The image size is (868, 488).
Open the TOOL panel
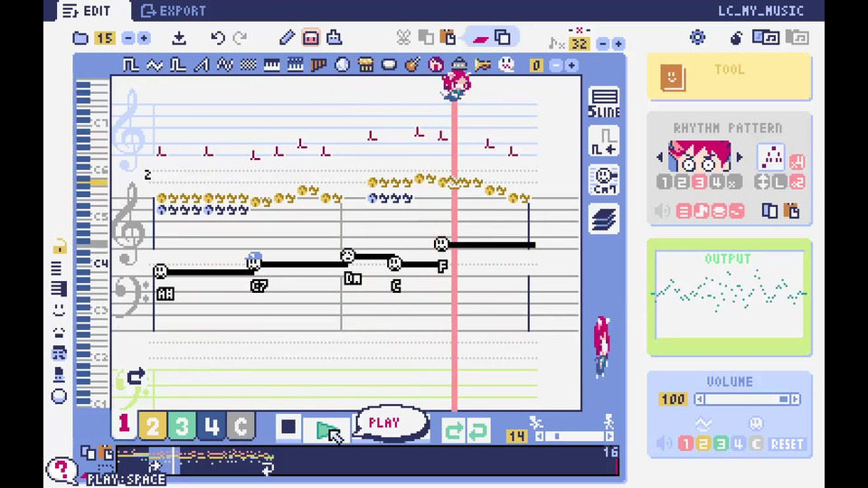tap(729, 77)
